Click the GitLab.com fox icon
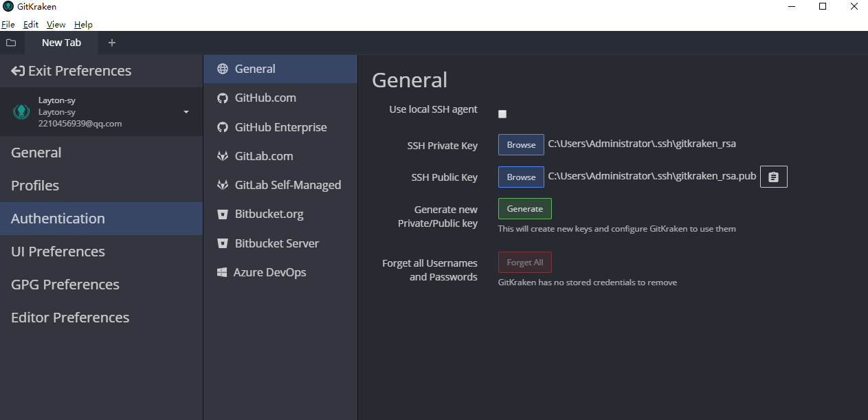 (x=223, y=157)
